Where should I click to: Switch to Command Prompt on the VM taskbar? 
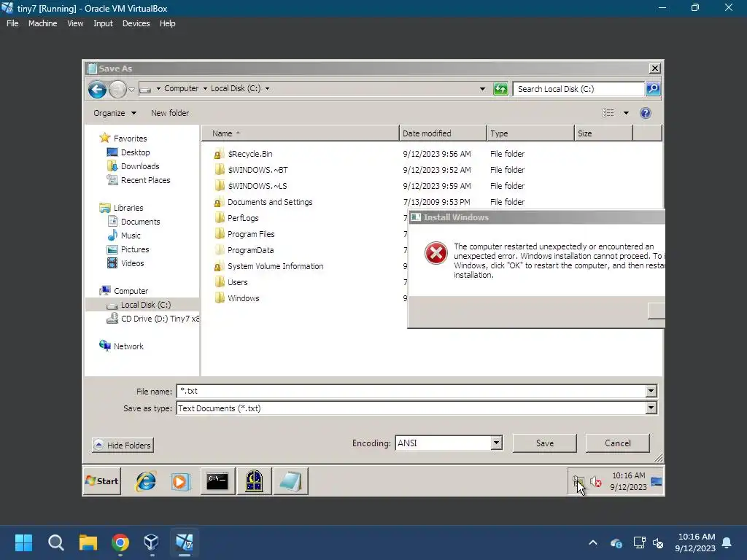(x=217, y=481)
